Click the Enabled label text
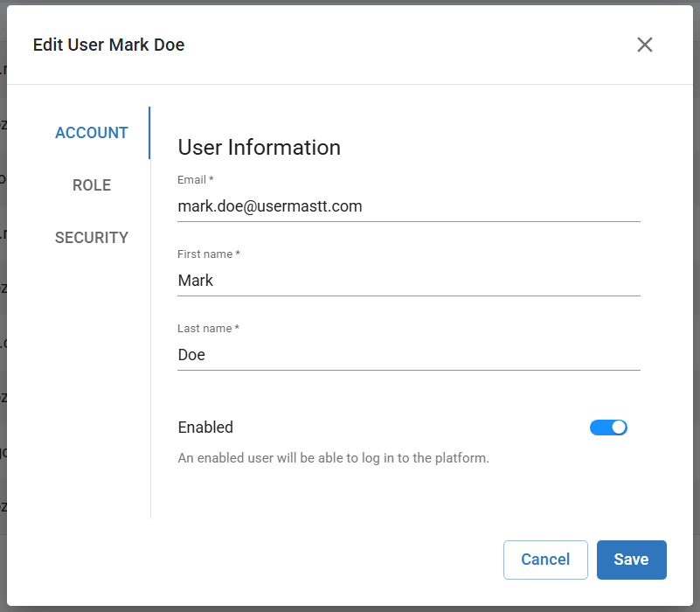The width and height of the screenshot is (700, 612). 205,428
